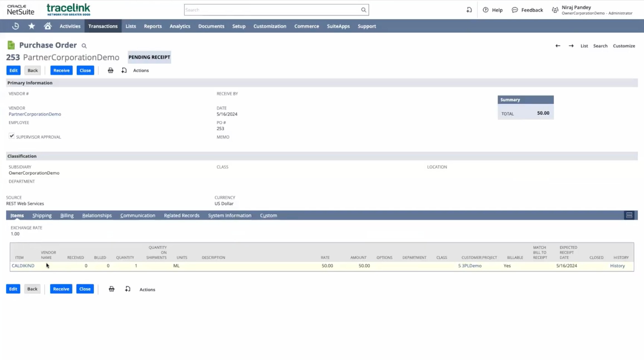Click into the global Search field

tap(273, 10)
